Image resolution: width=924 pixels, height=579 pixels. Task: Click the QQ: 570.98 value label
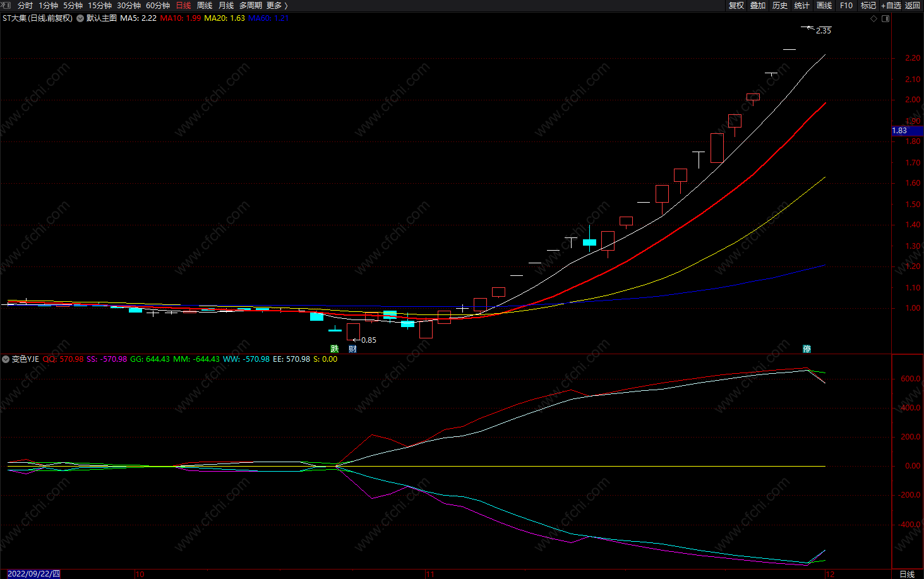63,359
